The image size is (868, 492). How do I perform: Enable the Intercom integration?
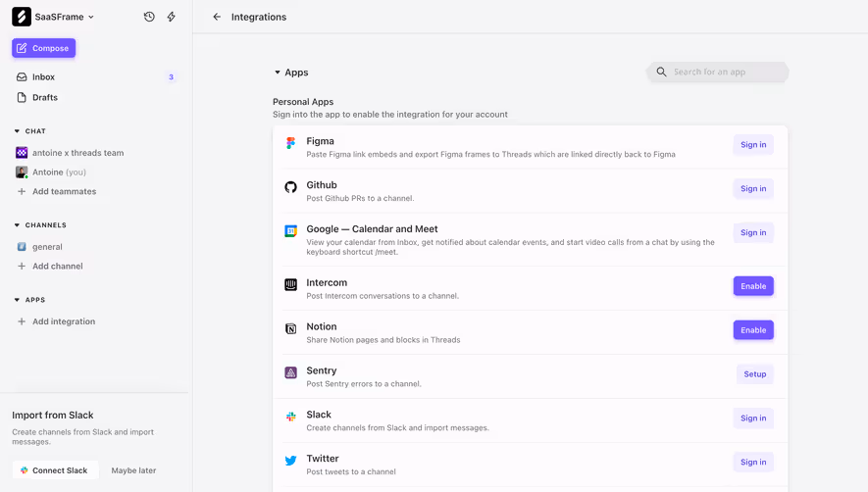(x=753, y=286)
